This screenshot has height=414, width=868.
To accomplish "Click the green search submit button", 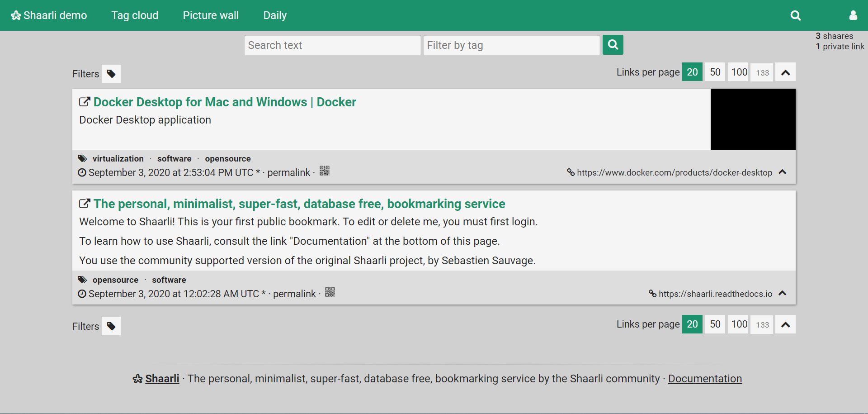I will pos(613,45).
